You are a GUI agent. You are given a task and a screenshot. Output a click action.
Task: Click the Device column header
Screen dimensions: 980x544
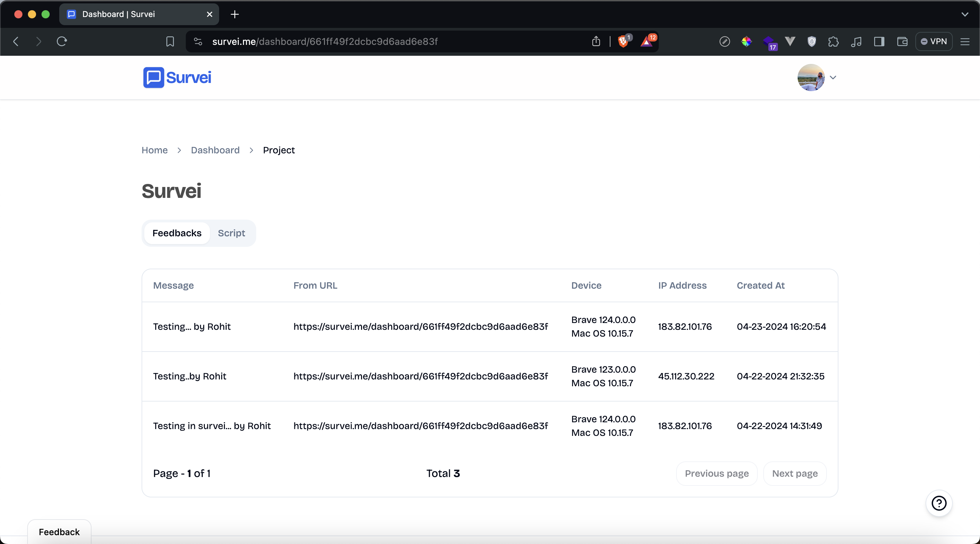[x=586, y=286]
